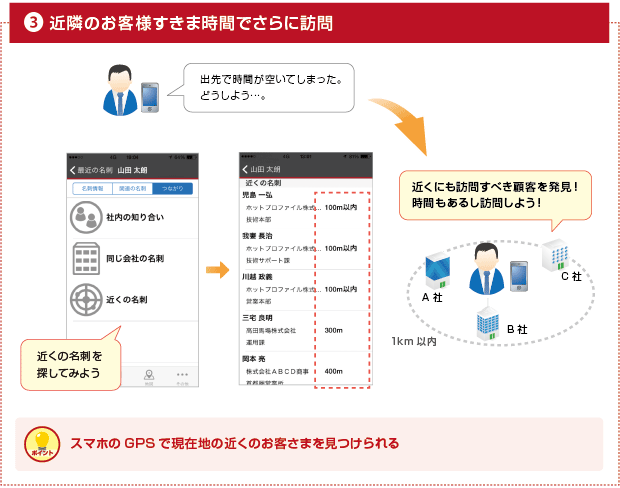Image resolution: width=620 pixels, height=488 pixels.
Task: Click smartphone icon beside the top businessman
Action: click(150, 97)
